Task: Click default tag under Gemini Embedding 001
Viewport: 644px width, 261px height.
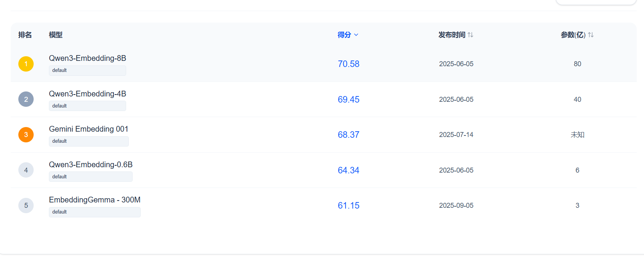Action: click(x=89, y=141)
